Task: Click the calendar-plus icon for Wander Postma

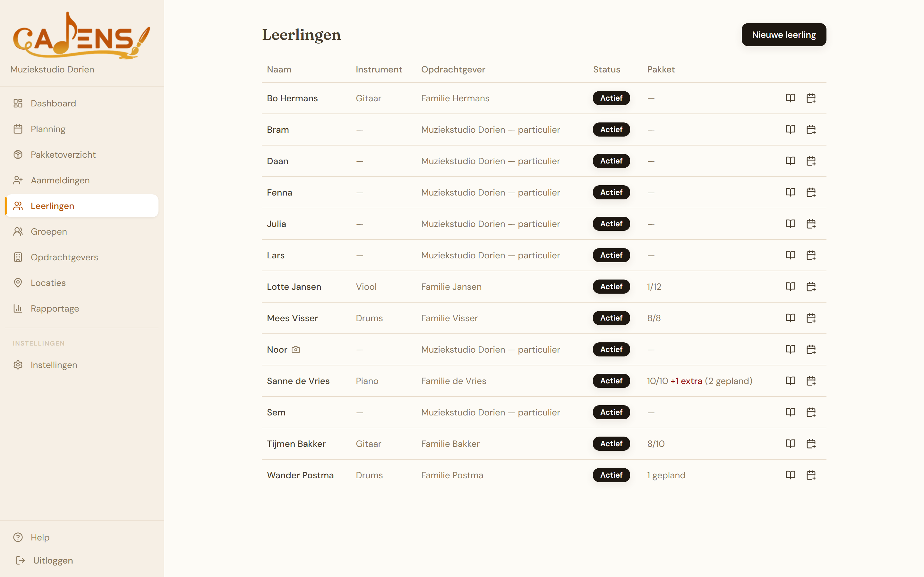Action: coord(811,475)
